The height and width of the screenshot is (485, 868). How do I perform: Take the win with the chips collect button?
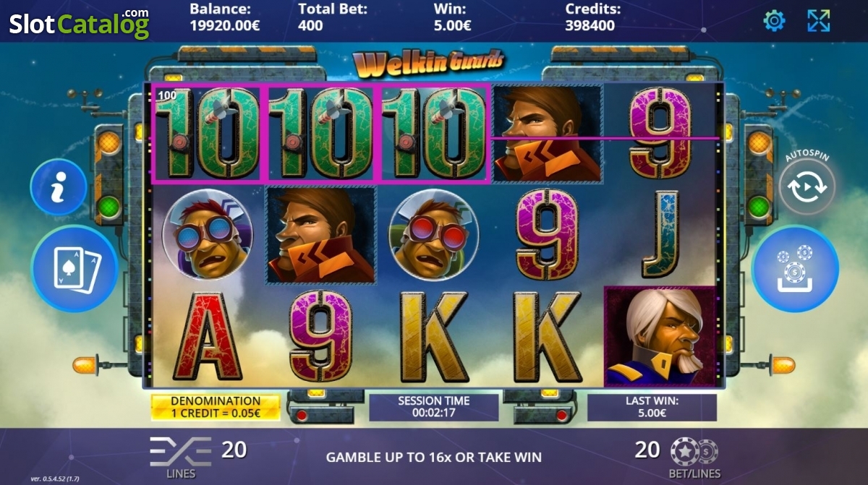796,269
